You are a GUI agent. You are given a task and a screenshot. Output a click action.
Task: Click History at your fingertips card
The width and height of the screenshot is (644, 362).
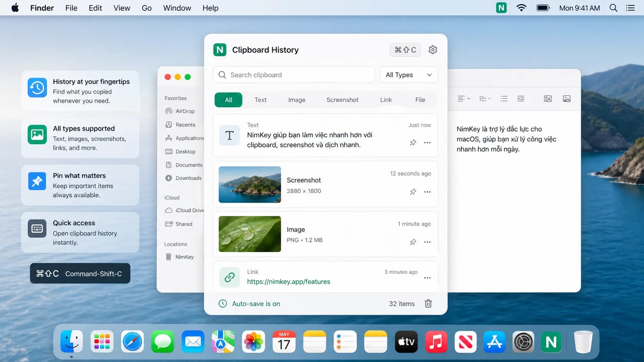(80, 91)
